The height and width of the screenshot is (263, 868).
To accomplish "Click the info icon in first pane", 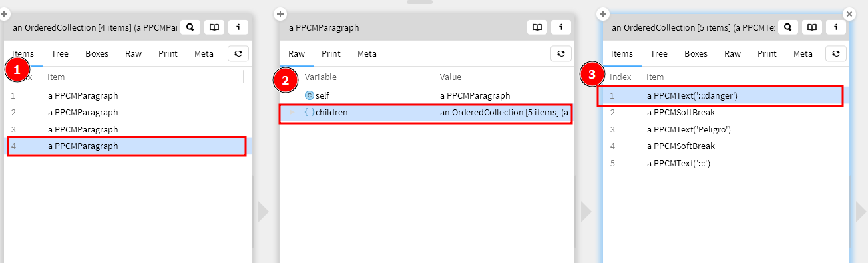I will click(x=238, y=27).
